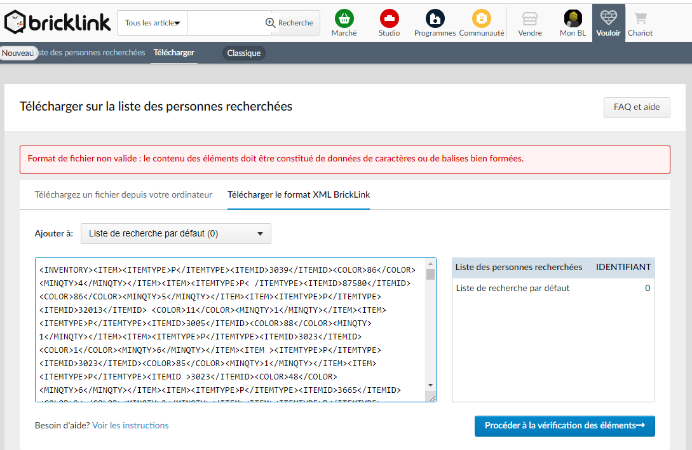Click the BrickLink logo
The image size is (692, 450).
57,22
